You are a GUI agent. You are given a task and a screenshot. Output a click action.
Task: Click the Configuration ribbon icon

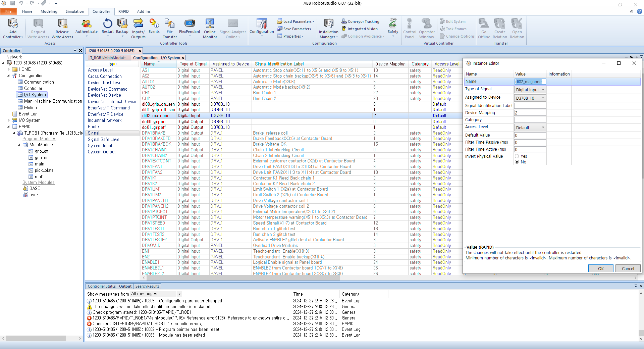pyautogui.click(x=262, y=28)
